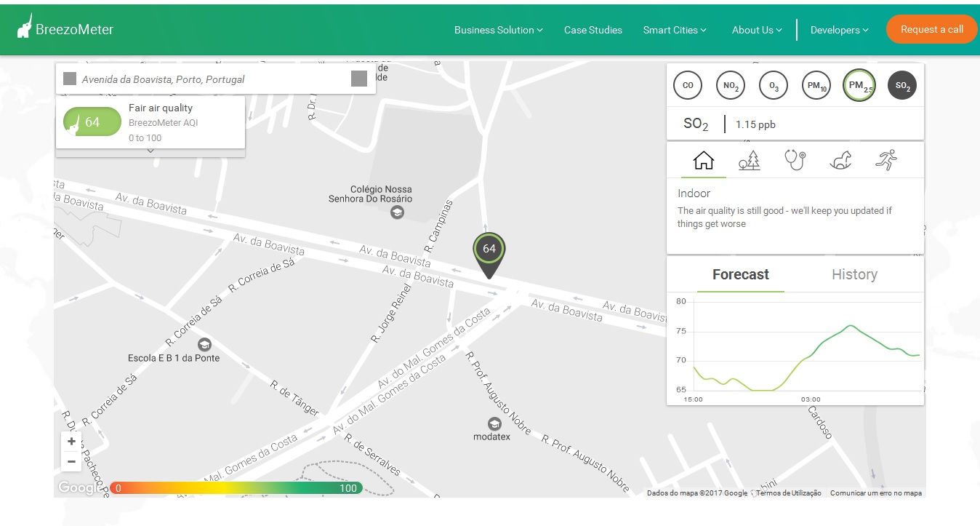Image resolution: width=980 pixels, height=526 pixels.
Task: Click the gray square right of search box
Action: pos(359,79)
